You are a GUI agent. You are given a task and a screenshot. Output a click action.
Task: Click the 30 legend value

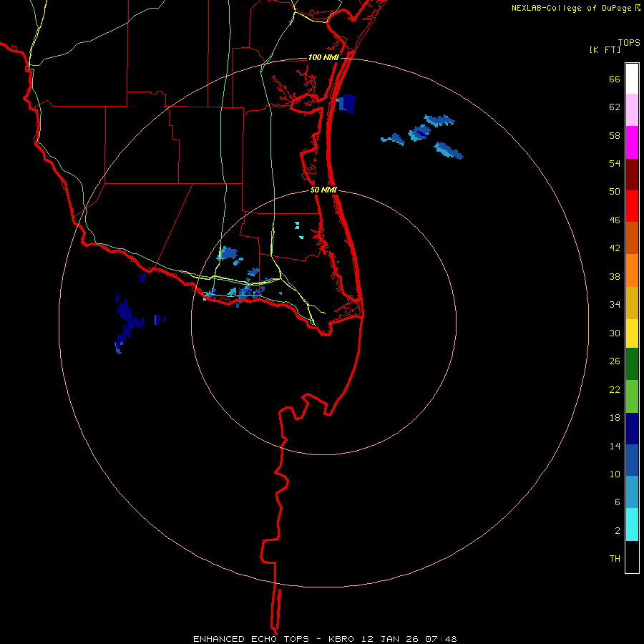pyautogui.click(x=615, y=333)
